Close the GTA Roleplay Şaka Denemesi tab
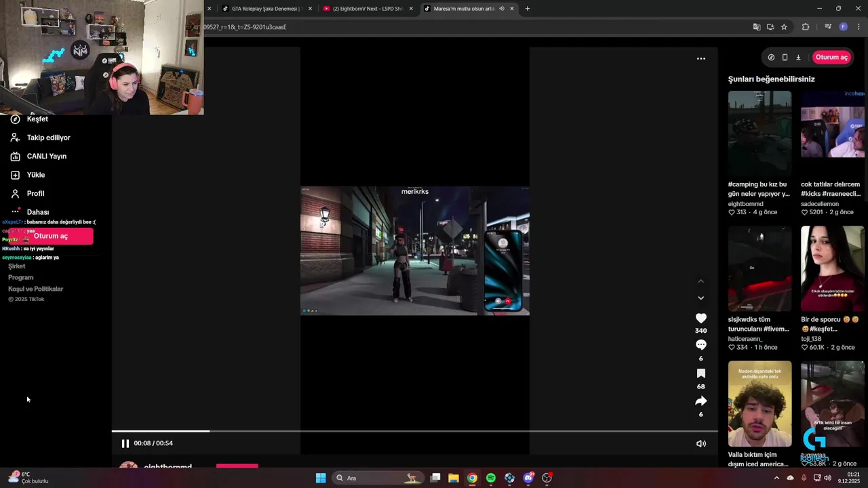Viewport: 868px width, 488px height. click(x=310, y=9)
